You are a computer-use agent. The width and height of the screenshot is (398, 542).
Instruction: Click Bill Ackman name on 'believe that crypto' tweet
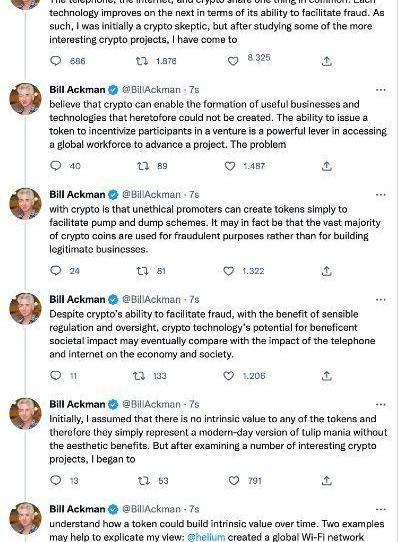pos(77,90)
